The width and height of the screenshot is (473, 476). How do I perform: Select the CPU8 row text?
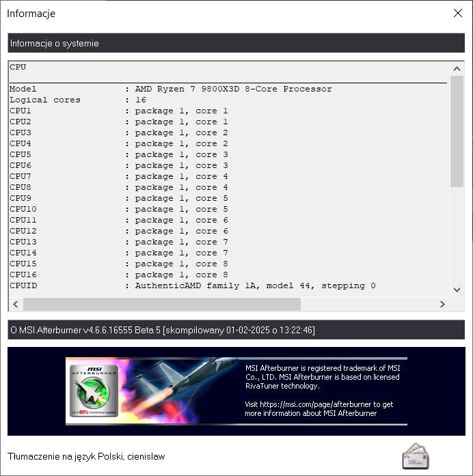tap(118, 187)
